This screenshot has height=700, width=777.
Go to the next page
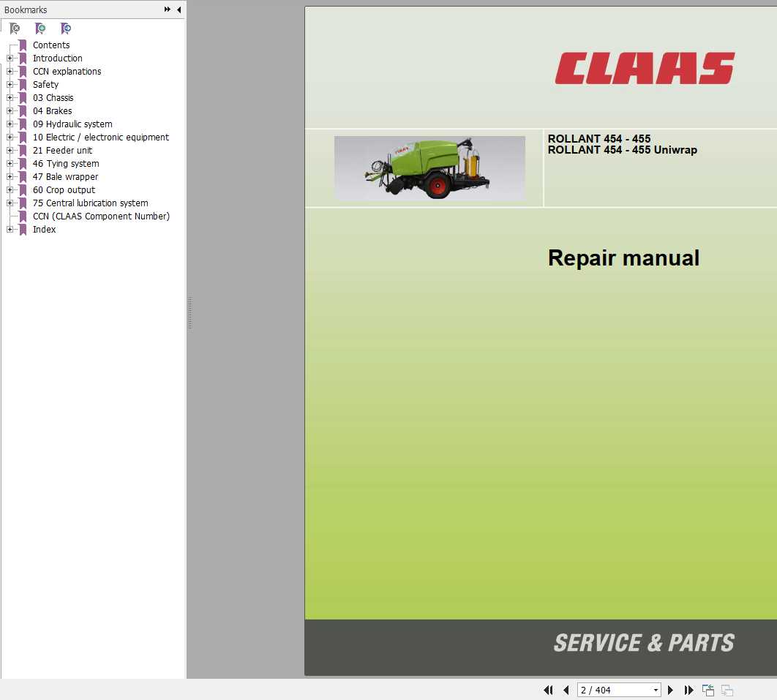coord(670,690)
